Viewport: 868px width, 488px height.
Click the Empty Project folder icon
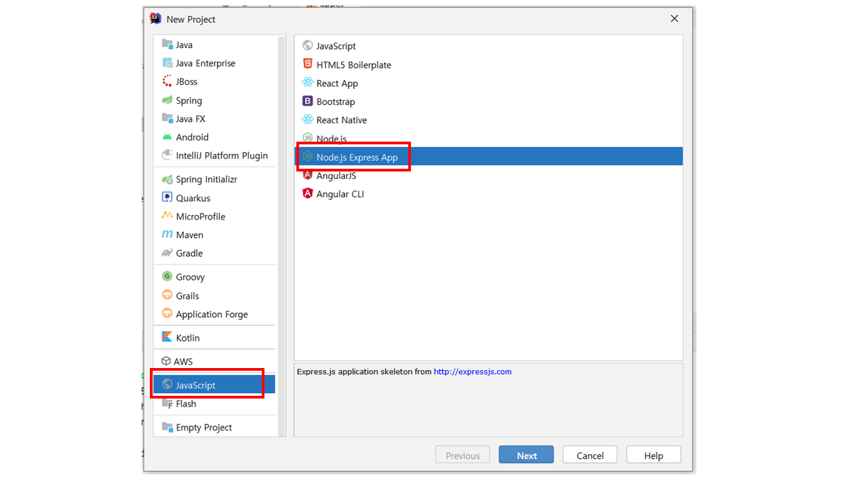tap(167, 427)
